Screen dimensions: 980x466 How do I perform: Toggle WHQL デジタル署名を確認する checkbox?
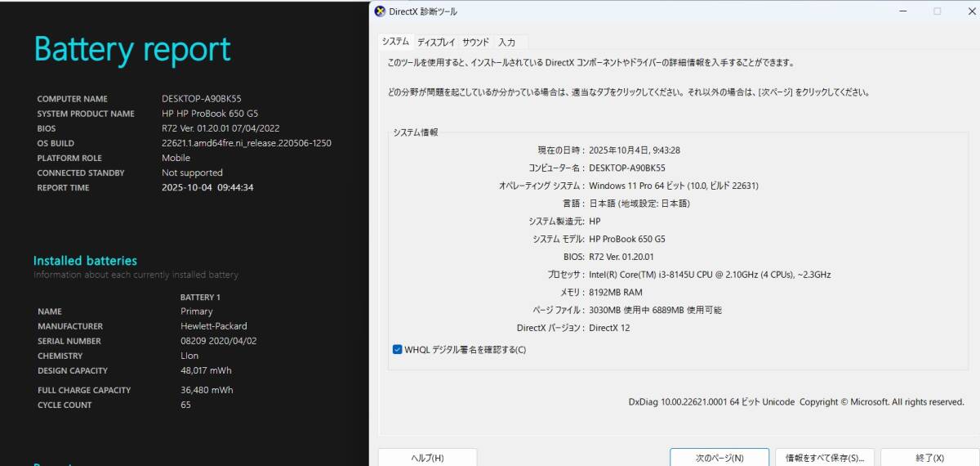[398, 350]
